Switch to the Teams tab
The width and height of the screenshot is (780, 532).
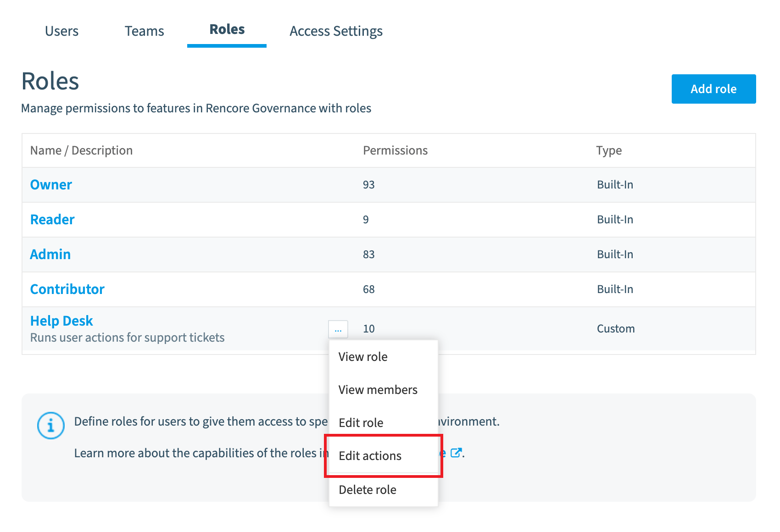[x=145, y=31]
